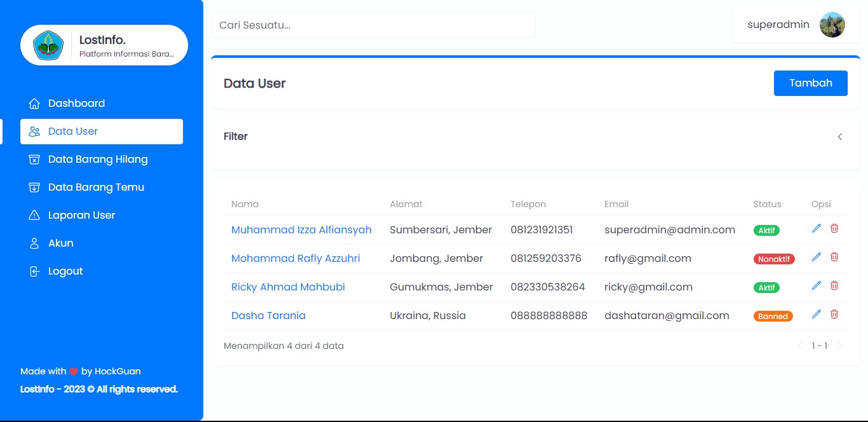Image resolution: width=868 pixels, height=422 pixels.
Task: Go to next page with right pagination arrow
Action: (840, 346)
